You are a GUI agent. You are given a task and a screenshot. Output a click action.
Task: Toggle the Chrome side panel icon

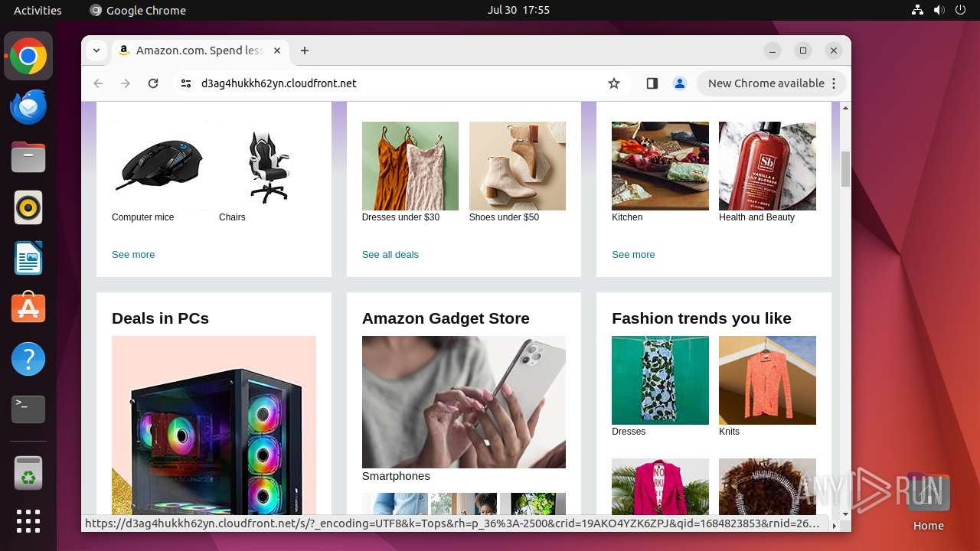pyautogui.click(x=652, y=83)
